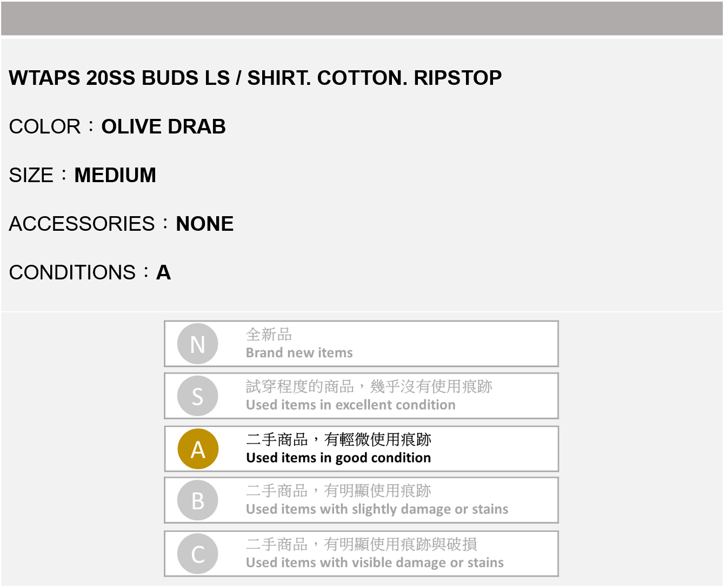726x588 pixels.
Task: Click the WTAPS 20SS BUDS LS title
Action: coord(255,78)
